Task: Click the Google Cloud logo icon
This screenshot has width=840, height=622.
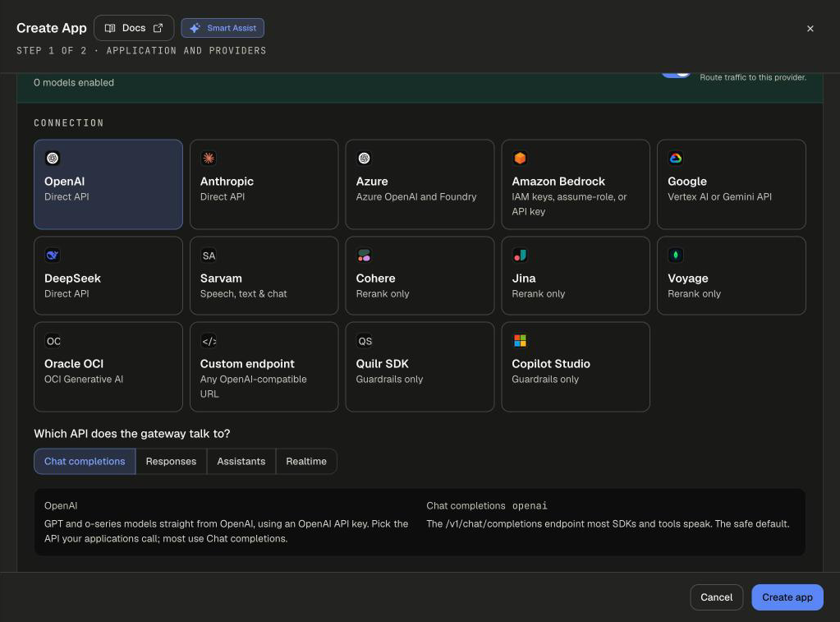Action: click(x=676, y=159)
